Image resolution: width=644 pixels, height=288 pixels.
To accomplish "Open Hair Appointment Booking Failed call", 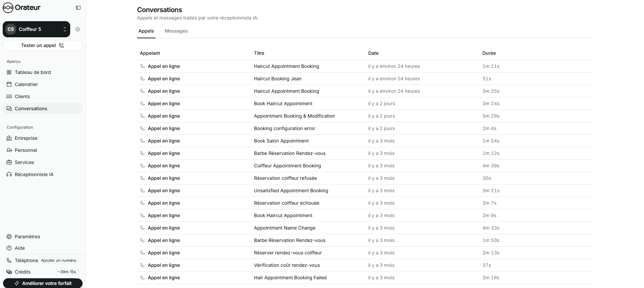I will click(366, 278).
